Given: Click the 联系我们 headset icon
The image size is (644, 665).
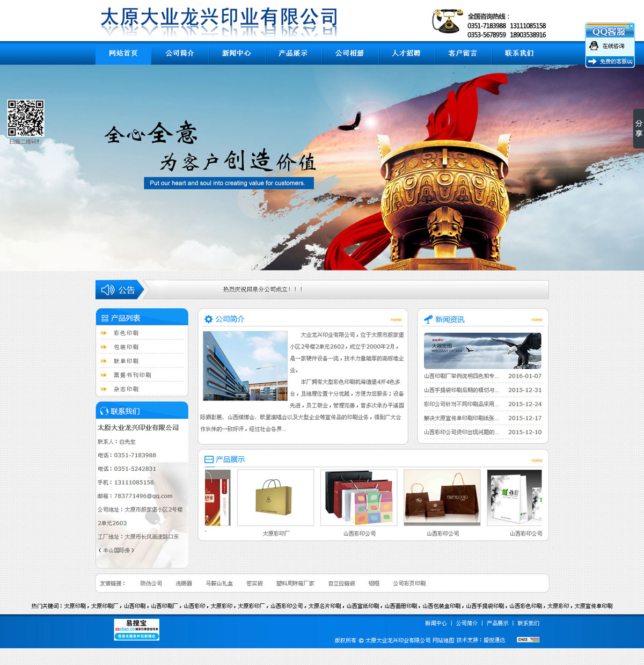Looking at the screenshot, I should click(104, 411).
